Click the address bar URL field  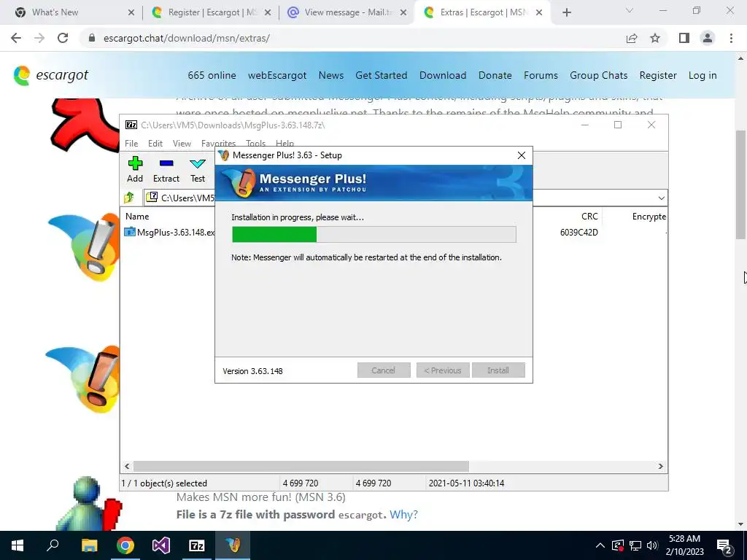[352, 38]
